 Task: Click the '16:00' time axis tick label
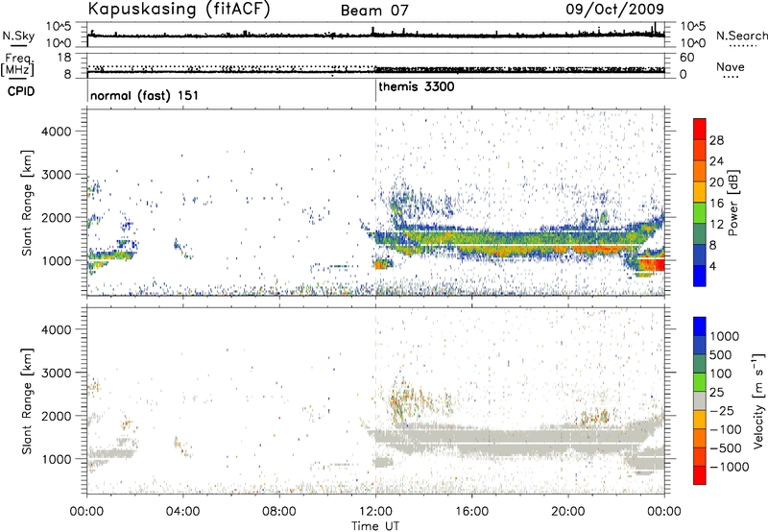471,512
